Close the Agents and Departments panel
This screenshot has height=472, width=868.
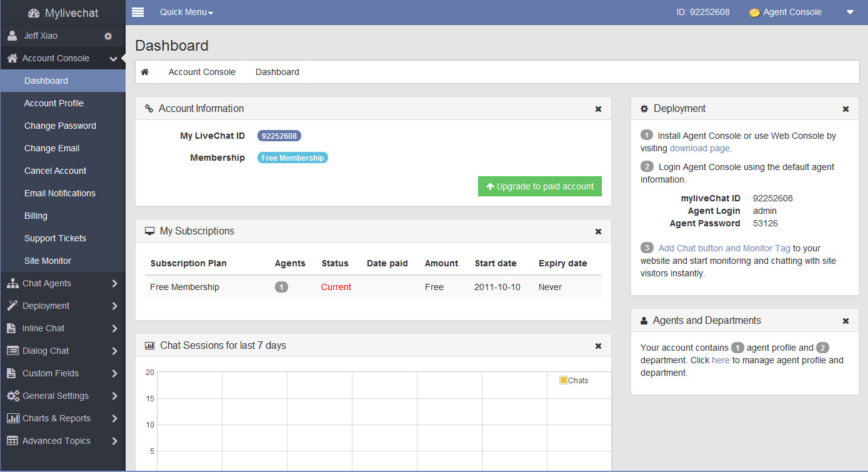coord(846,321)
